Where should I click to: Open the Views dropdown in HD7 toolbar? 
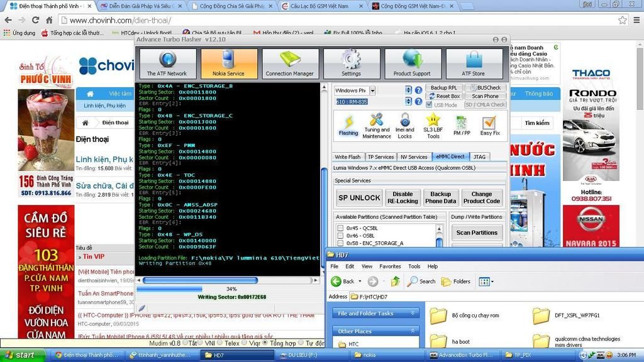tap(486, 282)
